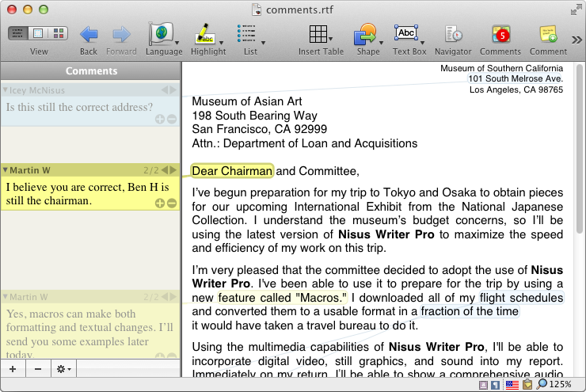Collapse the Icey McNisus comment
Viewport: 586px width, 392px height.
tap(6, 90)
